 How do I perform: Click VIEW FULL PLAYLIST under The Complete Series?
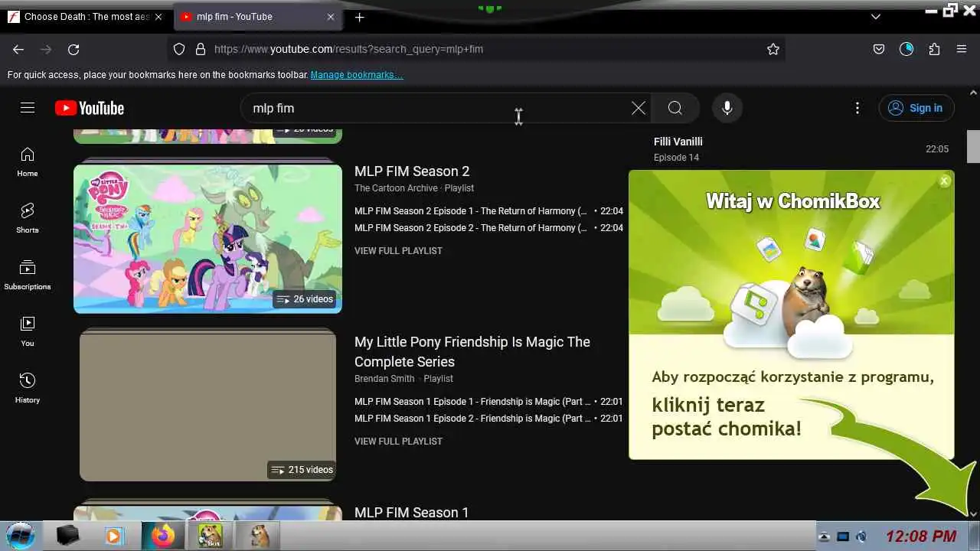click(398, 442)
